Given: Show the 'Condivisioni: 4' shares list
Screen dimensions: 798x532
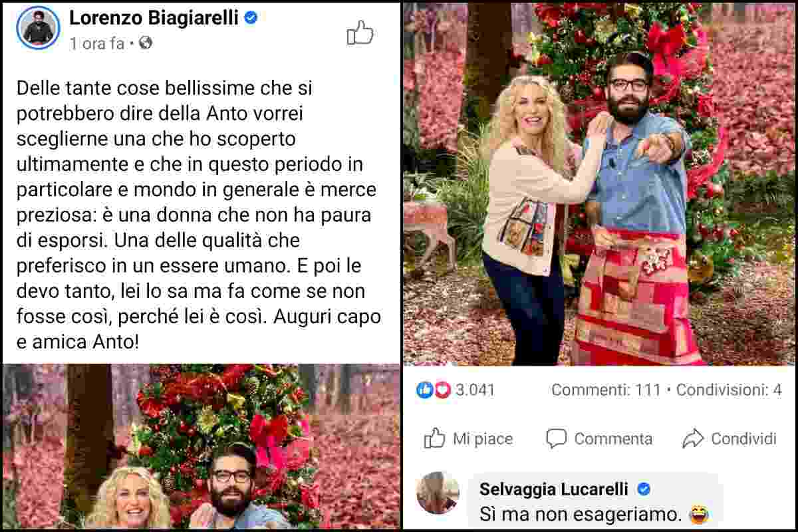Looking at the screenshot, I should (x=729, y=390).
